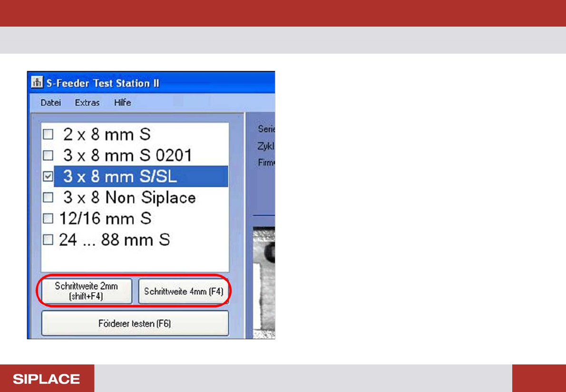Click the S-Feeder Test Station II title bar
Viewport: 566px width, 392px height.
pos(151,83)
